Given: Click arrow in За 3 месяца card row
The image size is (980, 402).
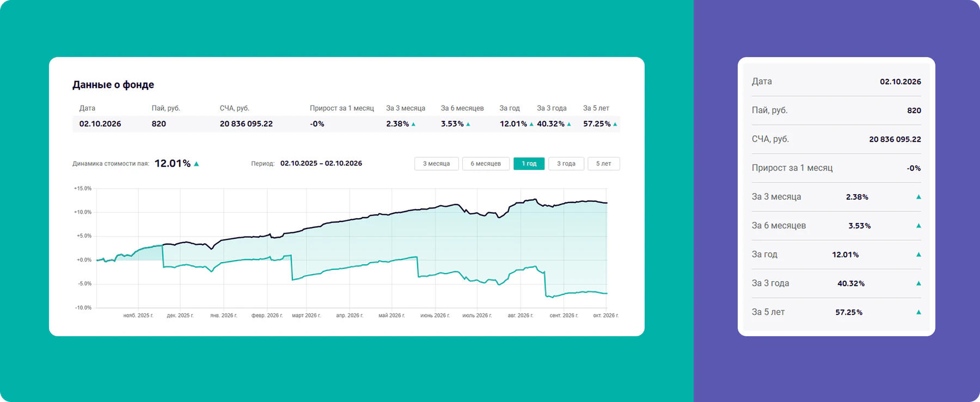Looking at the screenshot, I should tap(918, 197).
